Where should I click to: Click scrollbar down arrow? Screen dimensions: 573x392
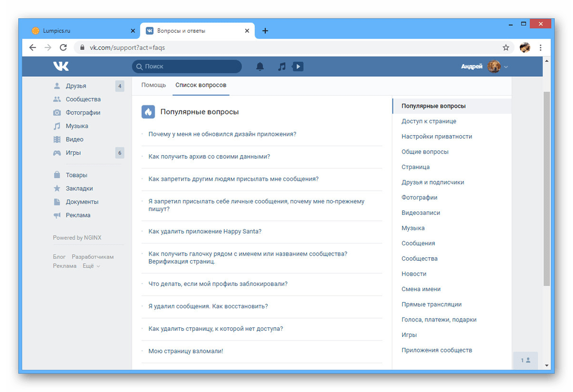[547, 365]
